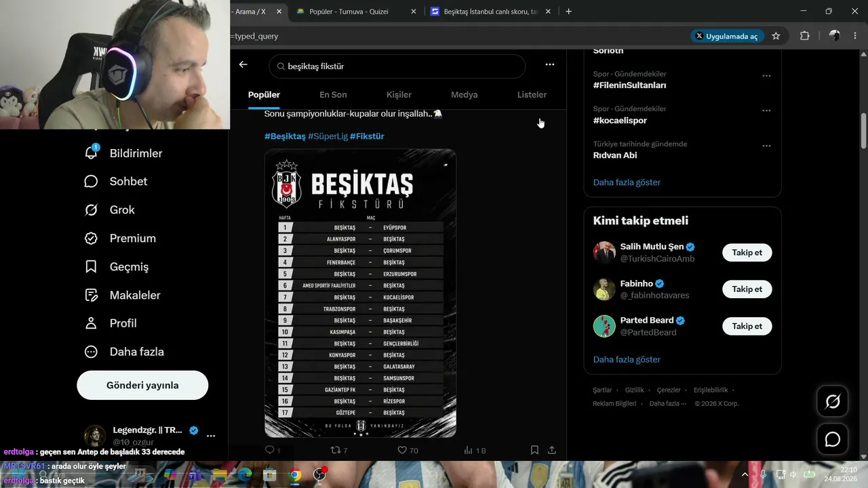
Task: Open more options for #kocaelispor trend
Action: 766,111
